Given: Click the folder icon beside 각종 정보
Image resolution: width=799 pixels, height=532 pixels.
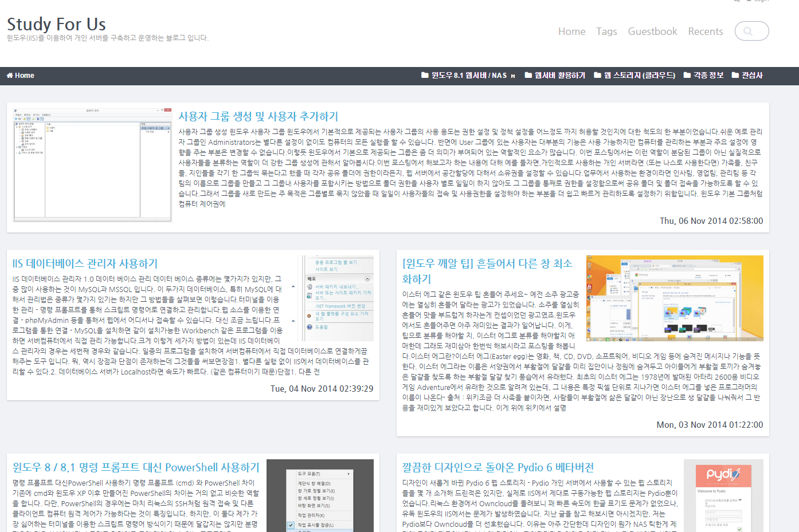Looking at the screenshot, I should point(687,75).
